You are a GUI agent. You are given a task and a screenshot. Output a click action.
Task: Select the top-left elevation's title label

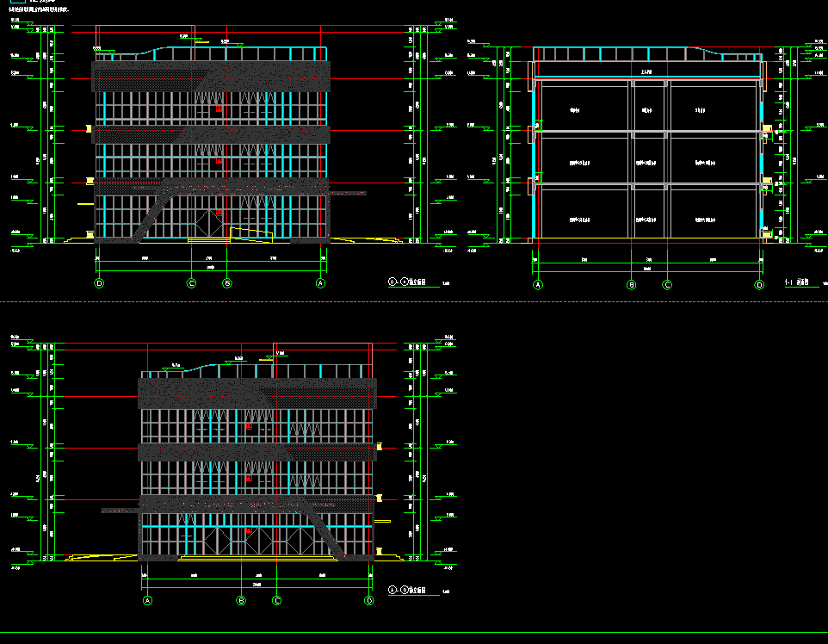[410, 281]
